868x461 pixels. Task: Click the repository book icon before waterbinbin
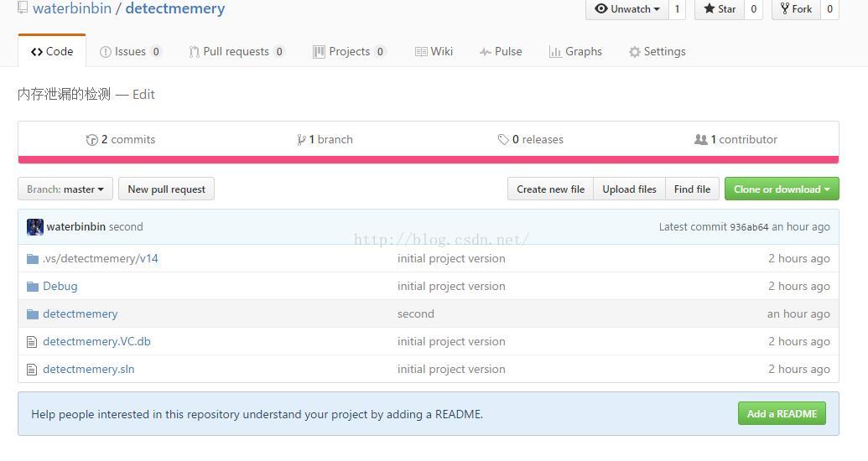[23, 8]
